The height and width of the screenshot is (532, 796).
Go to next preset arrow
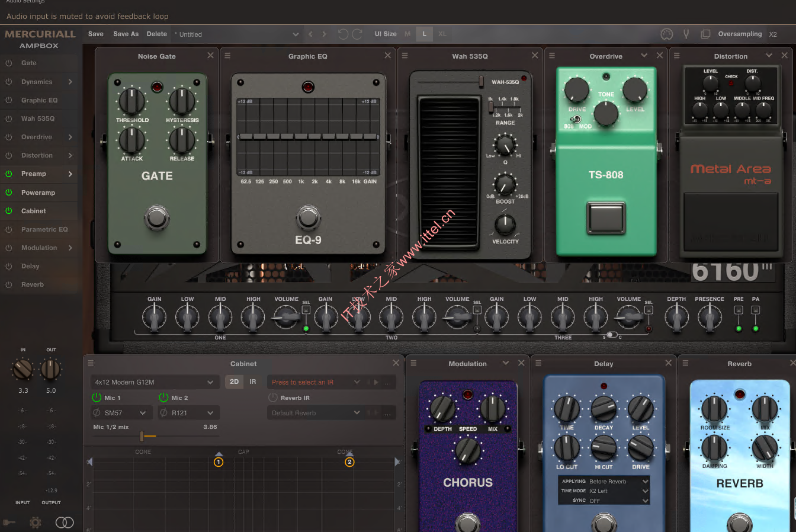click(324, 34)
